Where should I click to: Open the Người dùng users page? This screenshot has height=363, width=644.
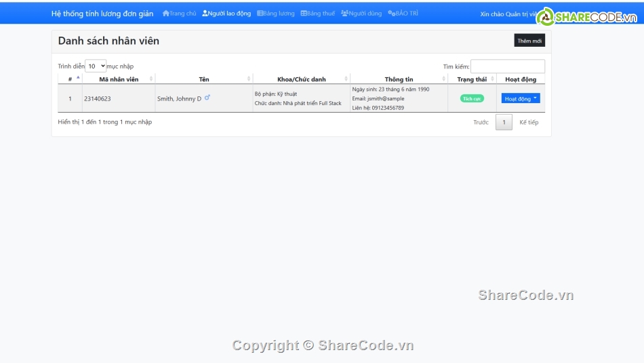pyautogui.click(x=361, y=14)
